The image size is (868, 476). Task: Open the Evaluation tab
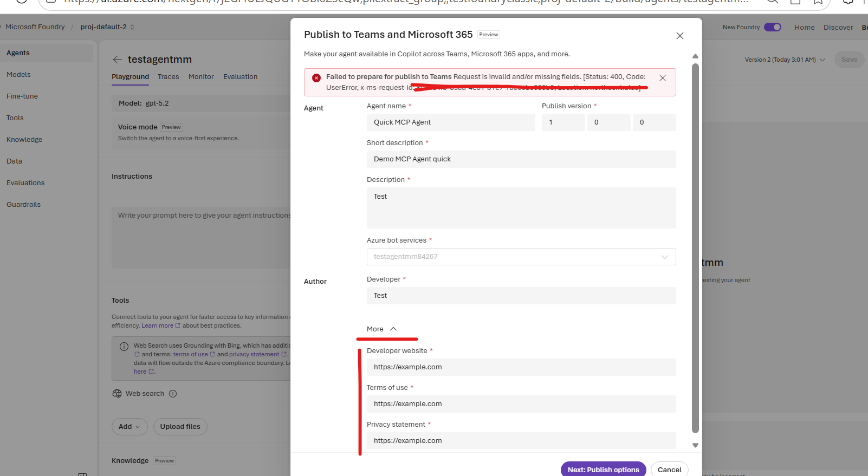(x=240, y=77)
